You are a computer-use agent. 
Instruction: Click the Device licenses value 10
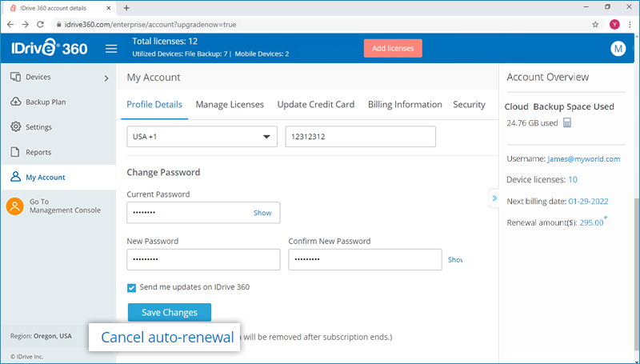coord(573,180)
